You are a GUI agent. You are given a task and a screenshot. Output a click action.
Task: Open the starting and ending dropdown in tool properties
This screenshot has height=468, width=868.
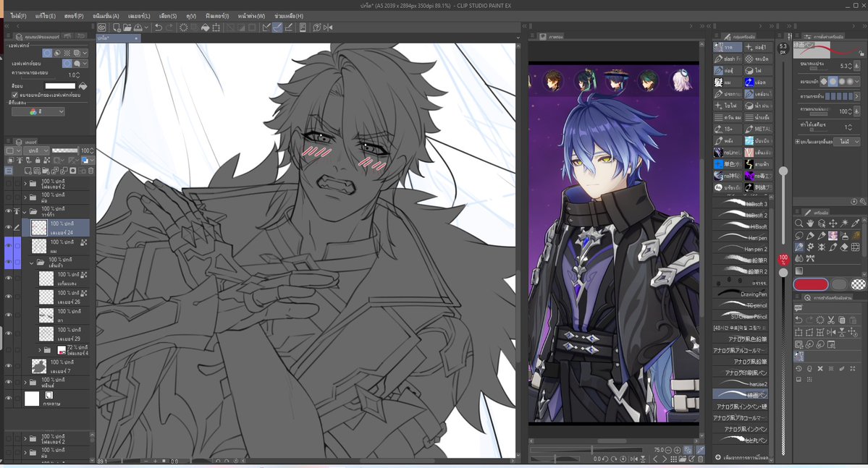848,142
